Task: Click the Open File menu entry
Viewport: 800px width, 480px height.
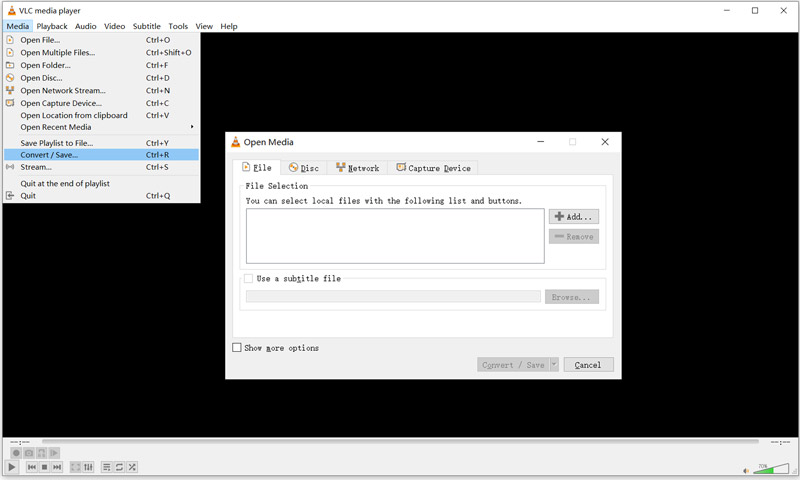Action: (x=101, y=40)
